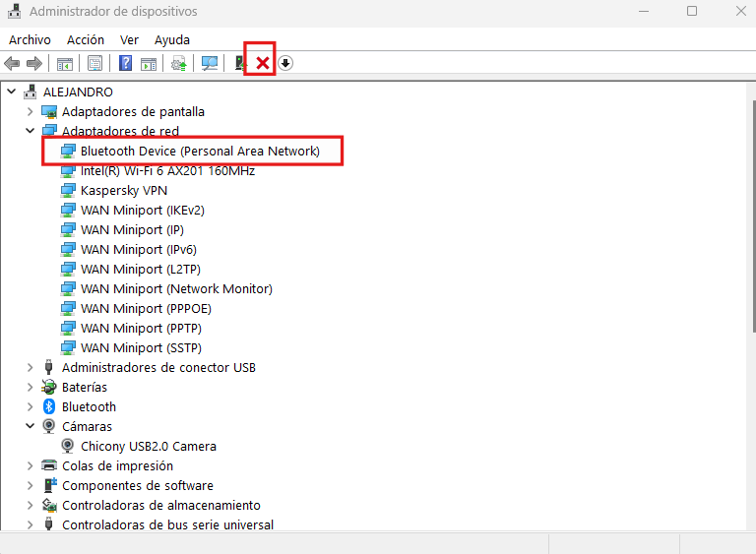Click the Controladoras de bus serie universal icon
Screen dimensions: 756x554
pyautogui.click(x=48, y=524)
